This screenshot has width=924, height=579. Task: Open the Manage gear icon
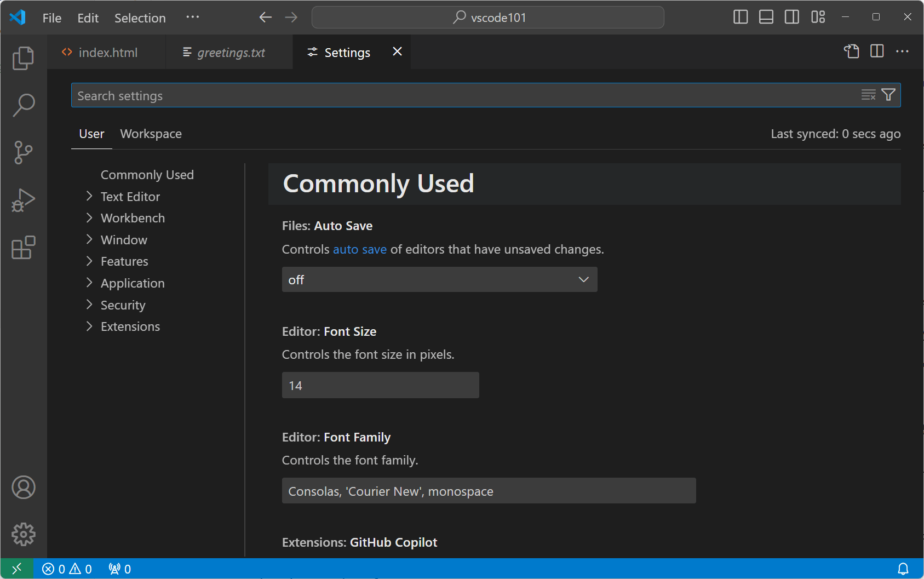(23, 535)
